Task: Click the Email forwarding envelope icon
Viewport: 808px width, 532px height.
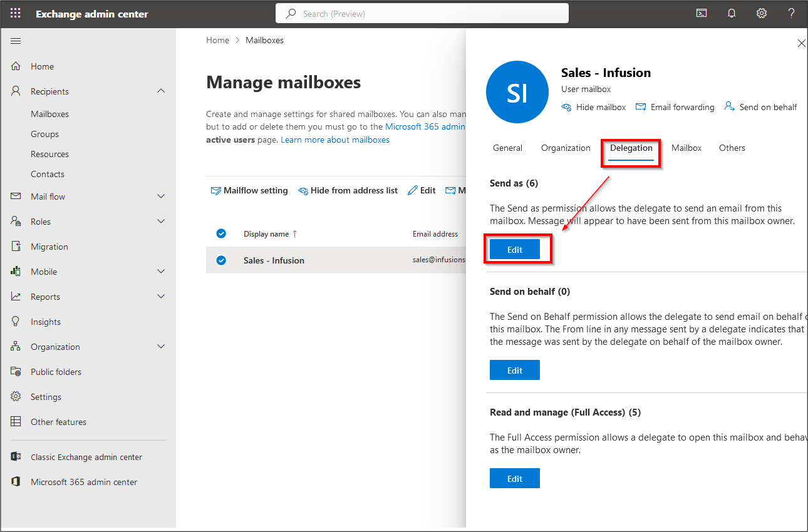Action: 641,107
